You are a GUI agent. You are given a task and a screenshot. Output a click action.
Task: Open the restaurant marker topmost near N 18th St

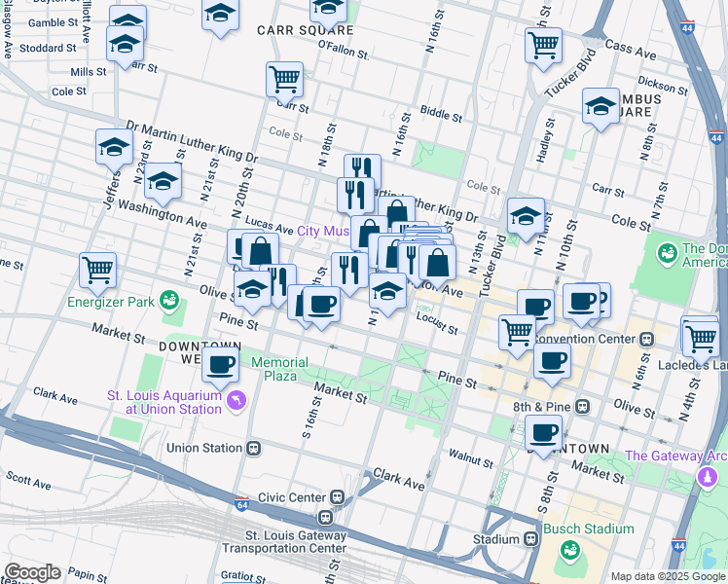(x=363, y=166)
